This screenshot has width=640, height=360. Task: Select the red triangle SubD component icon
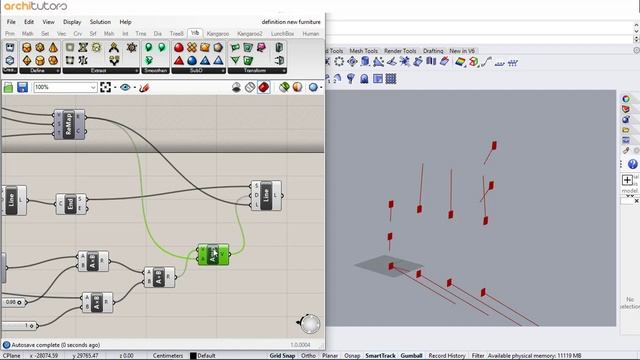tap(179, 61)
